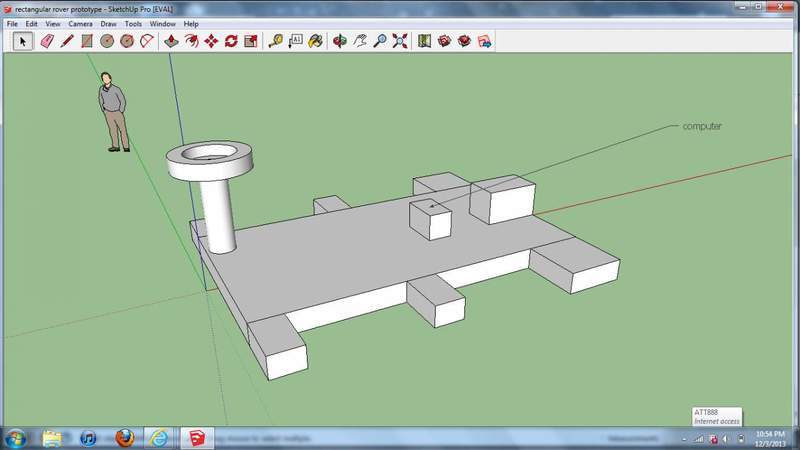
Task: Pick the Paint Bucket tool
Action: (315, 41)
